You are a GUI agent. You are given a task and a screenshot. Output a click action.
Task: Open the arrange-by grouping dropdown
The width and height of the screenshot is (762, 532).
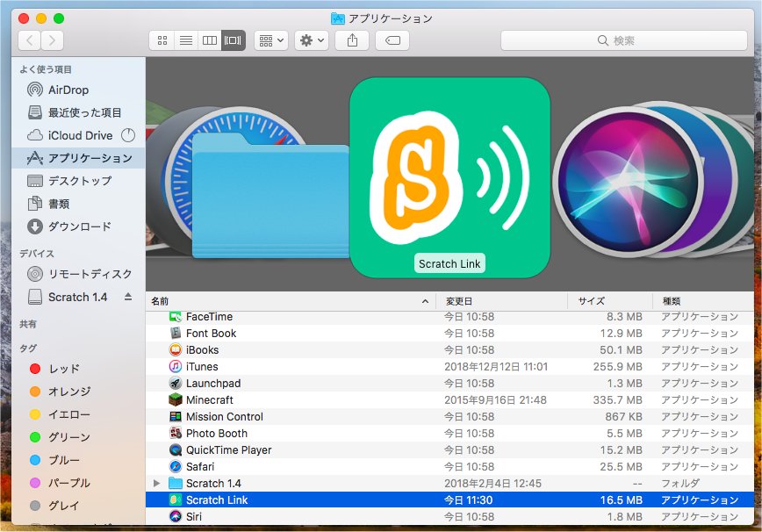click(270, 40)
